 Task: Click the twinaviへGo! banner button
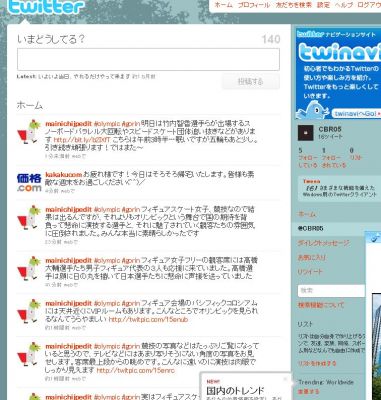[356, 113]
